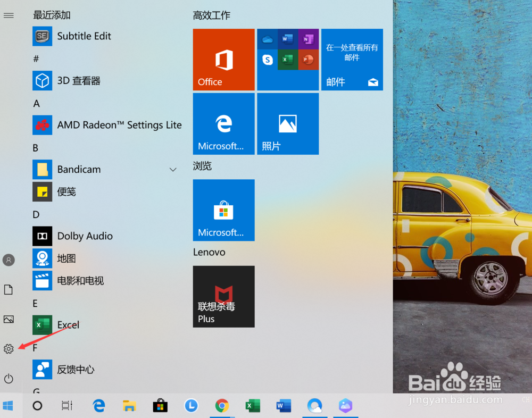Open the Microsoft Store tile under 浏览
The height and width of the screenshot is (418, 532).
(x=223, y=210)
